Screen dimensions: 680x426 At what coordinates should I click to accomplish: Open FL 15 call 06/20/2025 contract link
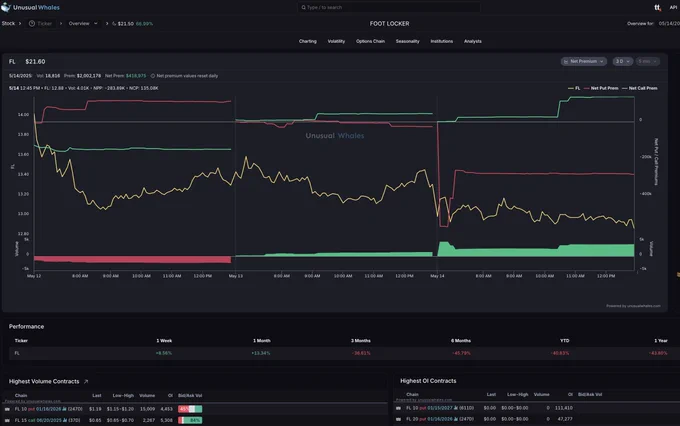47,420
